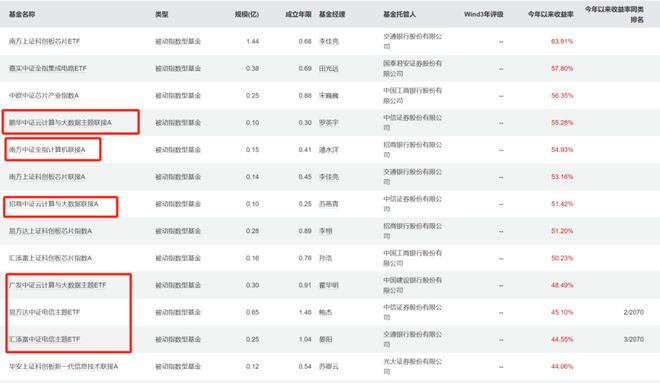The height and width of the screenshot is (383, 660).
Task: Click the 0.91 years-established cell
Action: tap(305, 285)
